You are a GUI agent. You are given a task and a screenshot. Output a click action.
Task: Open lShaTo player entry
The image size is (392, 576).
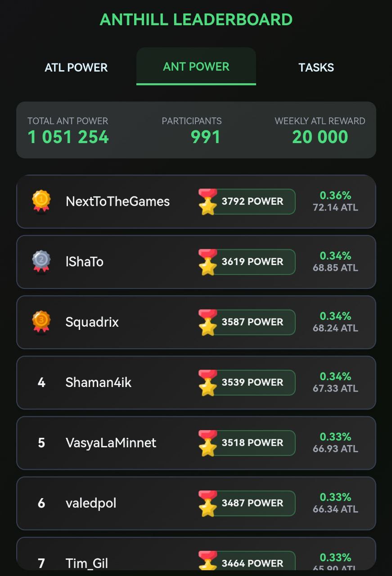[x=196, y=262]
